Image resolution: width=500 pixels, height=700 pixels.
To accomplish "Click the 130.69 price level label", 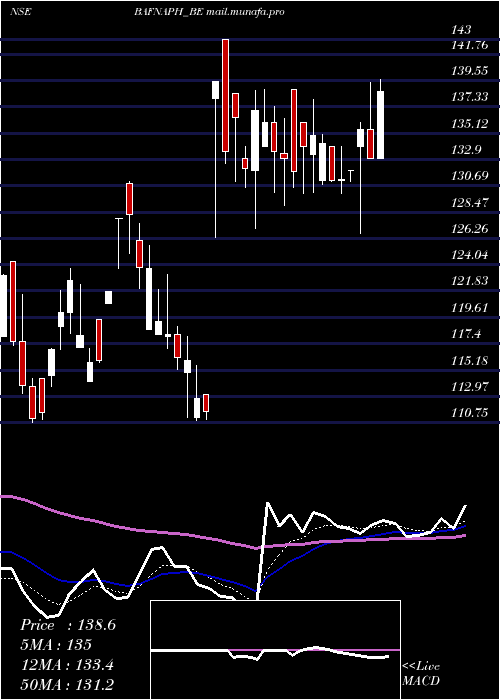I will coord(469,176).
